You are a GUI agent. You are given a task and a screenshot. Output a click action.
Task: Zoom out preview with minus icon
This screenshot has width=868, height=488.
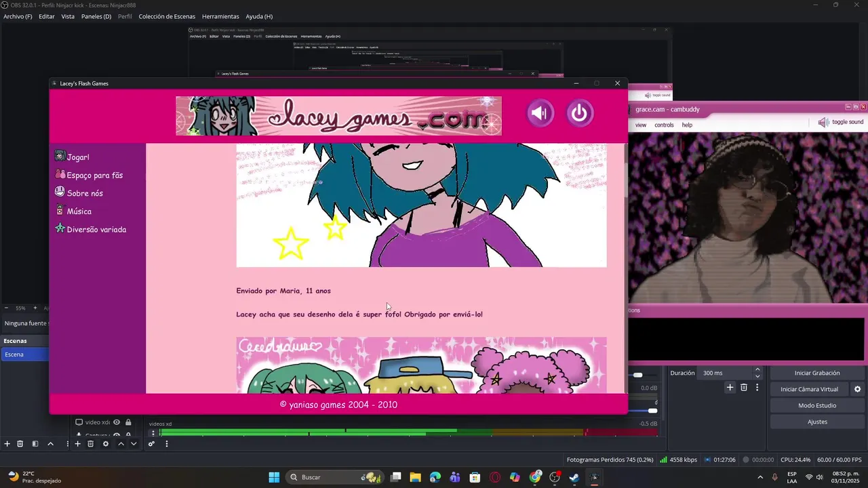(7, 308)
